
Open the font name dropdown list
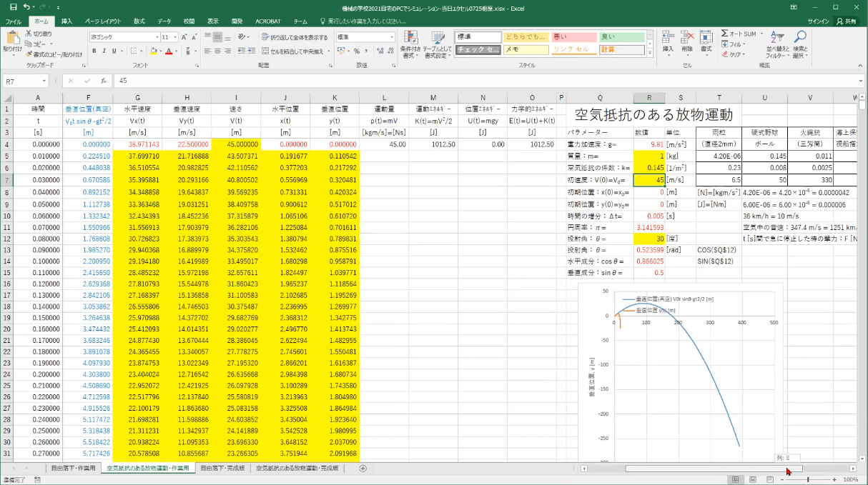tap(157, 37)
